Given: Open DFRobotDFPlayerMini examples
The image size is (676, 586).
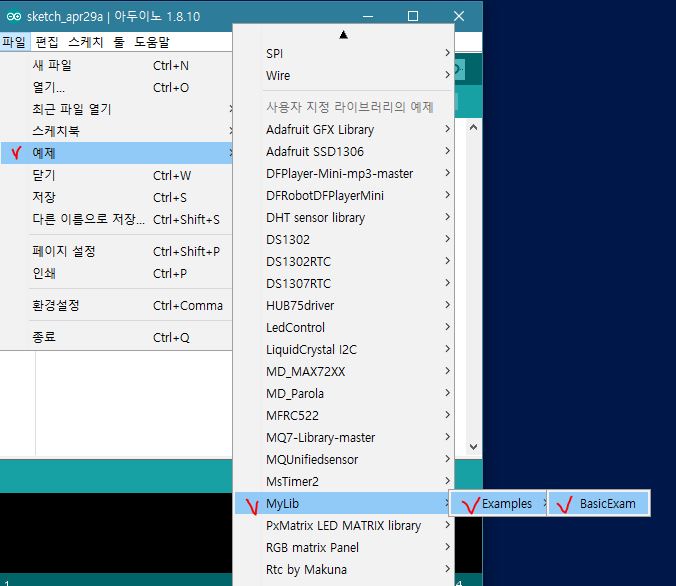Looking at the screenshot, I should (x=344, y=195).
